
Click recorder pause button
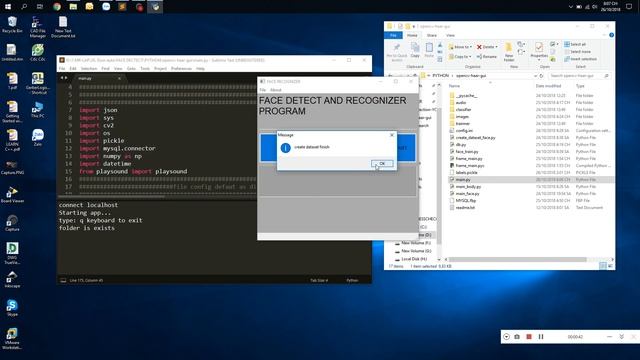pyautogui.click(x=541, y=337)
